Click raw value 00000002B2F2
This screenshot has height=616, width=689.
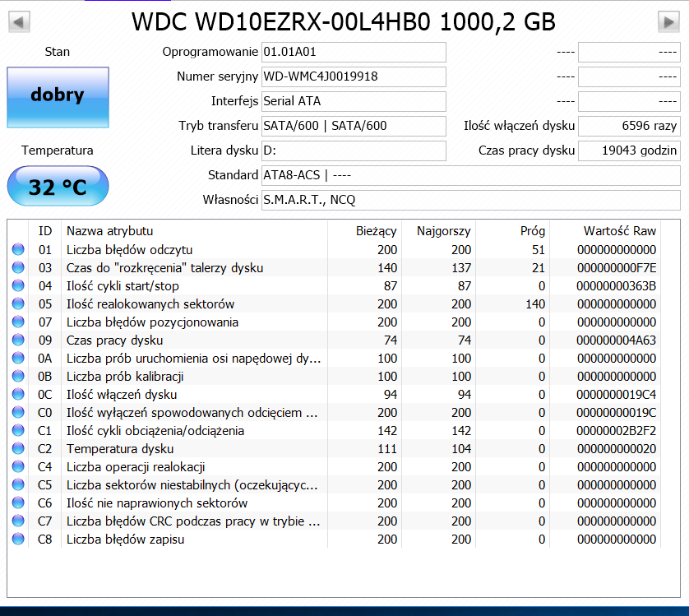pyautogui.click(x=616, y=430)
